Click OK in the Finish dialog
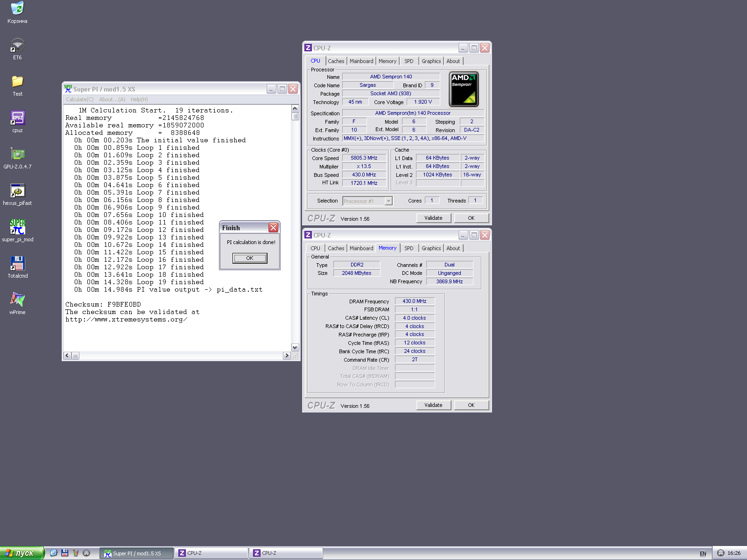Viewport: 747px width, 560px height. tap(250, 258)
